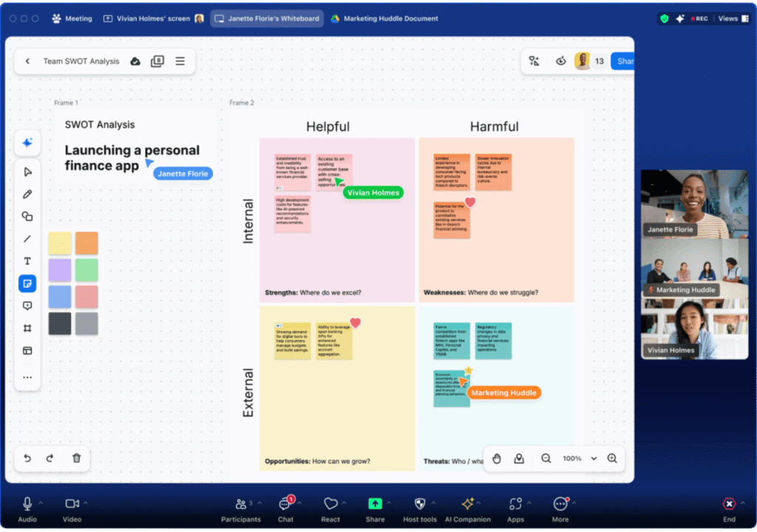Toggle the REC recording indicator
Image resolution: width=757 pixels, height=532 pixels.
tap(699, 18)
